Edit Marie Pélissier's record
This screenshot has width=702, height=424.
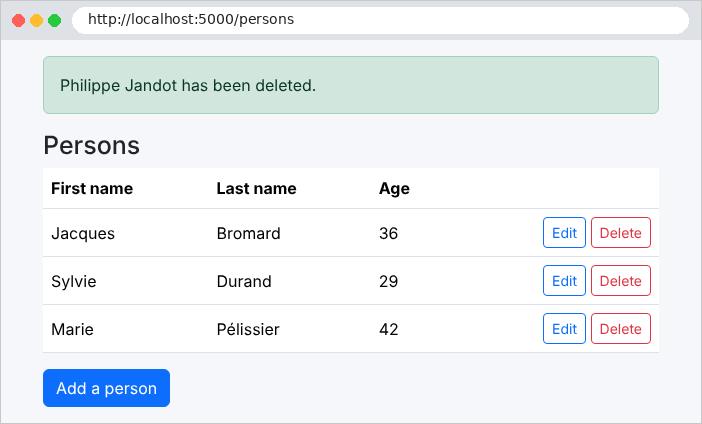click(564, 328)
